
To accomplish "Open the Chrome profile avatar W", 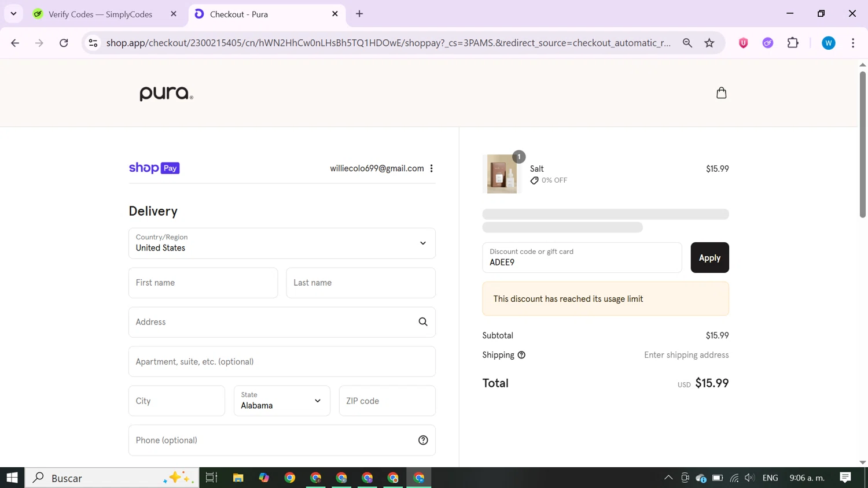I will point(829,43).
